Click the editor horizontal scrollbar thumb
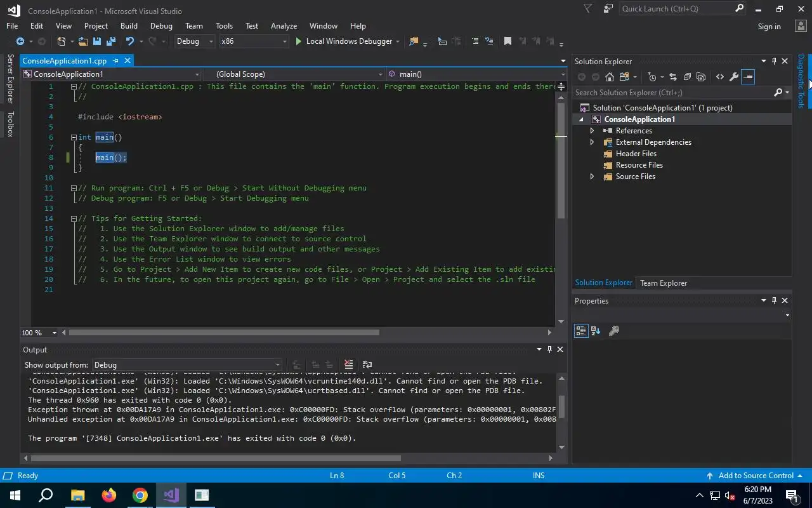 224,333
